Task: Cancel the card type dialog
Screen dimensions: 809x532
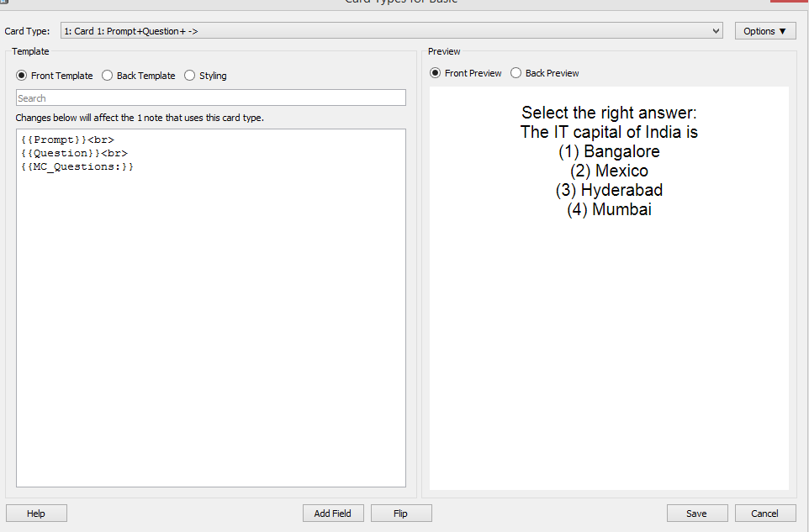Action: tap(764, 513)
